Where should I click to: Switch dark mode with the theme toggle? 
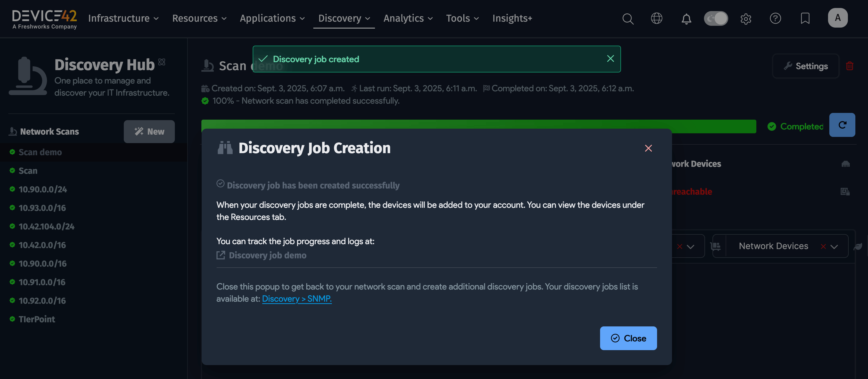[716, 19]
